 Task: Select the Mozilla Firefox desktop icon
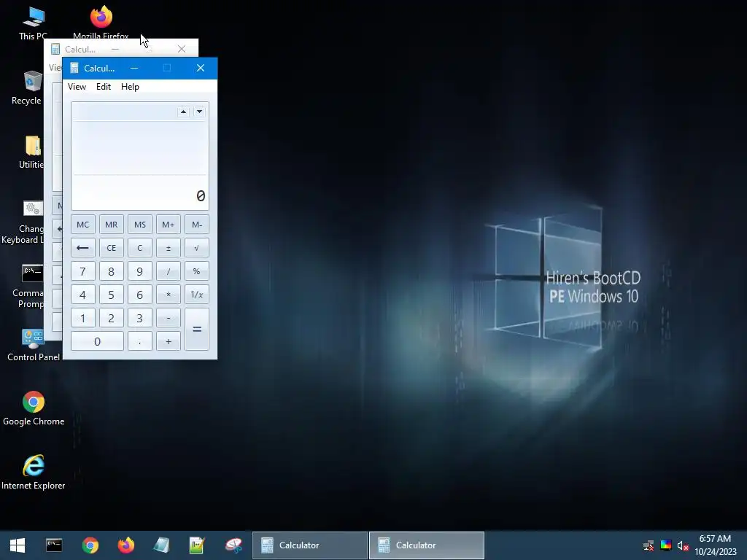click(101, 21)
